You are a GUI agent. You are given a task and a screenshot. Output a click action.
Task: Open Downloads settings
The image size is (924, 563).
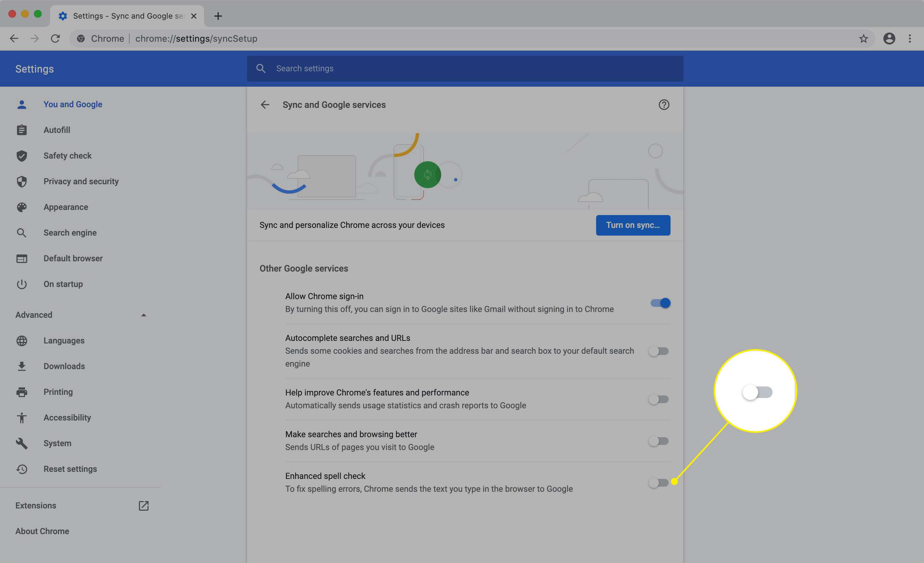pos(64,366)
